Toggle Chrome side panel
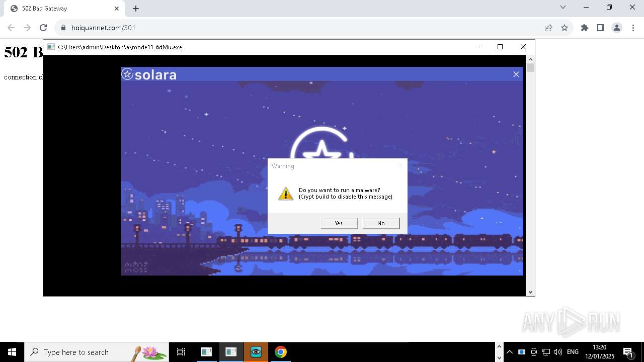644x362 pixels. (x=601, y=28)
